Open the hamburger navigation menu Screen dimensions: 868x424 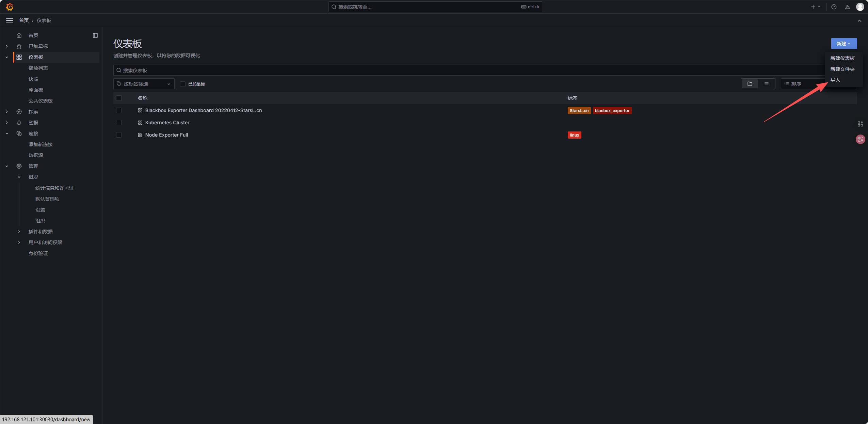pyautogui.click(x=10, y=20)
